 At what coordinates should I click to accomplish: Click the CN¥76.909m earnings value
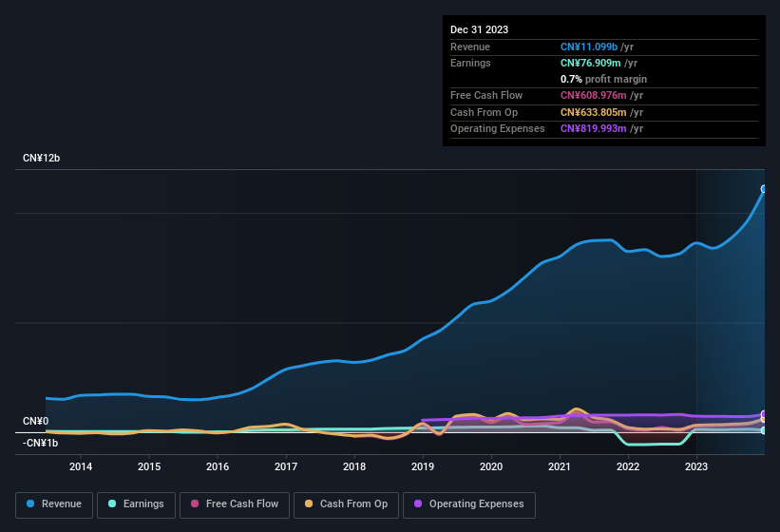pyautogui.click(x=591, y=63)
